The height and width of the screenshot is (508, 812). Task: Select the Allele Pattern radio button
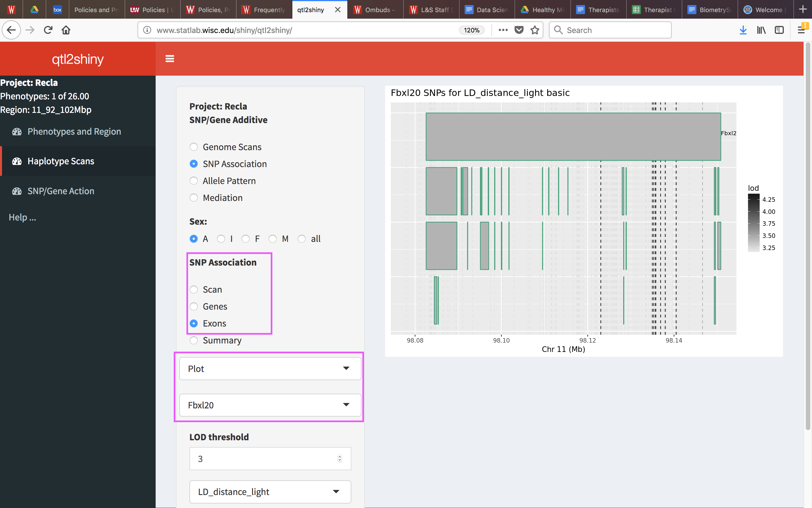[x=194, y=181]
